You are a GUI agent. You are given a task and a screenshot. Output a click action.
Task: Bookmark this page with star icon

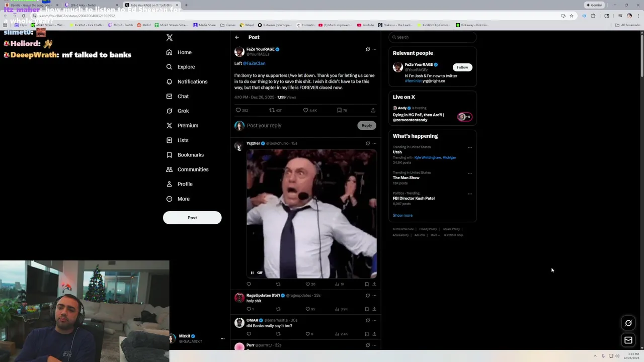[572, 16]
